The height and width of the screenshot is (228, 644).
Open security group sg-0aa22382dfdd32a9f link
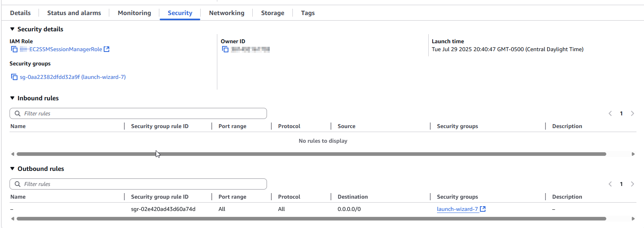tap(73, 77)
